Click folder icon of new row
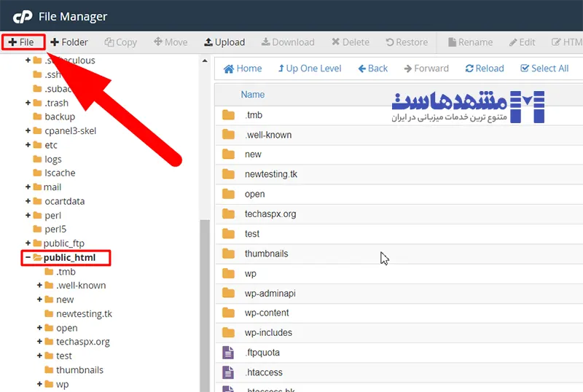This screenshot has width=583, height=392. (228, 154)
